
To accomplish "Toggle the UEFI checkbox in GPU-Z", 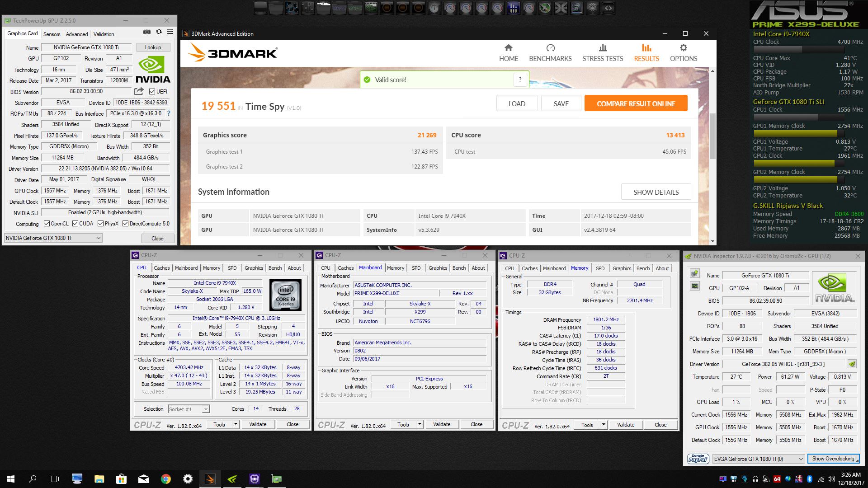I will pyautogui.click(x=152, y=91).
